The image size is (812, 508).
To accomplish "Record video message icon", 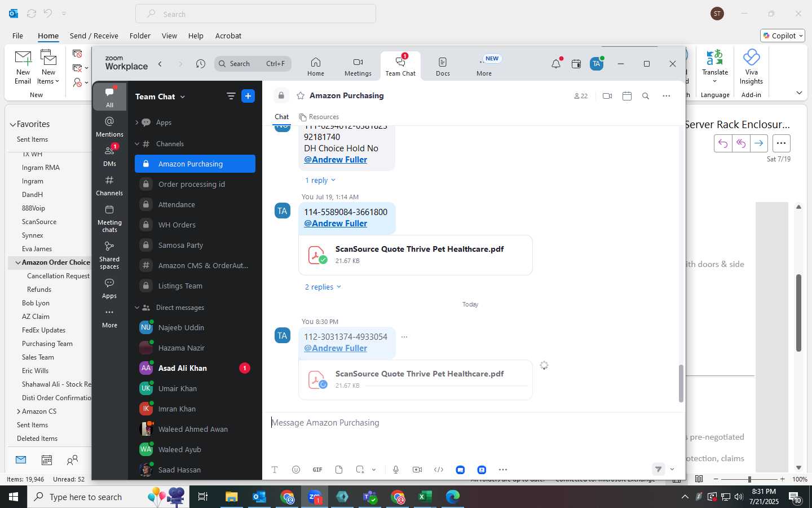I will (x=417, y=470).
